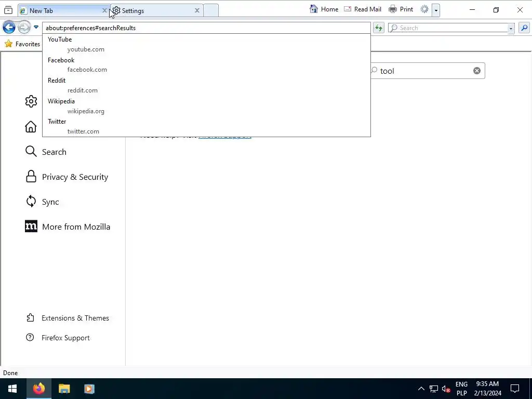
Task: Open the recent pages history dropdown arrow
Action: click(x=36, y=27)
